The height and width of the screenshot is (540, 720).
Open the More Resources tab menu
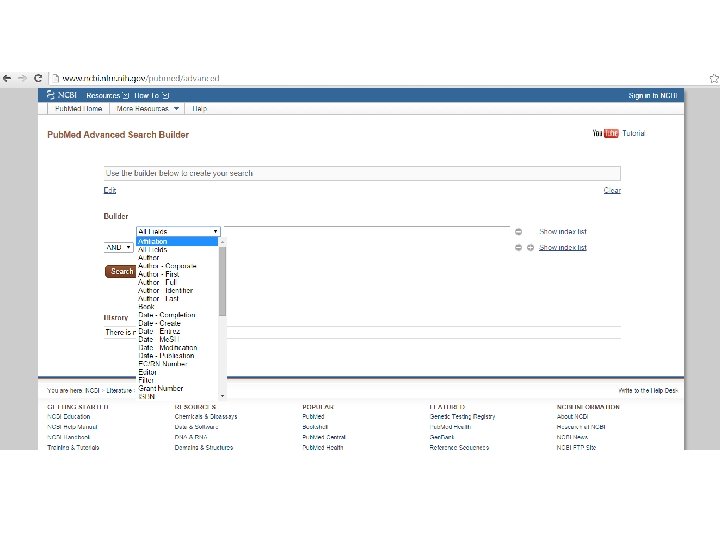click(x=147, y=109)
